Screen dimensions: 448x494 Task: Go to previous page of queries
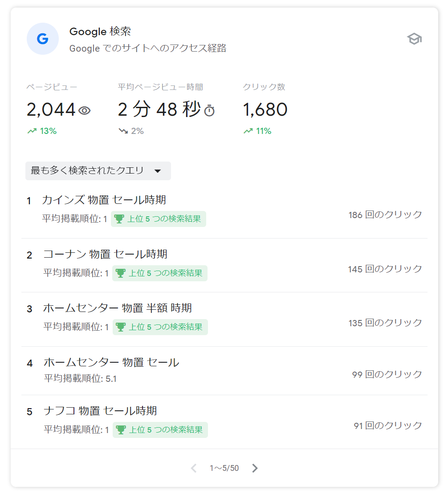(194, 468)
